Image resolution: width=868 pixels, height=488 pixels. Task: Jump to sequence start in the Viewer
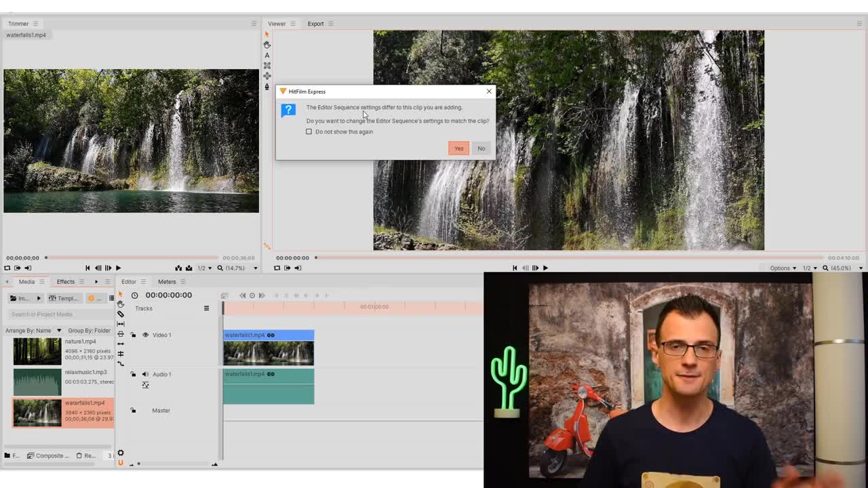(x=515, y=268)
